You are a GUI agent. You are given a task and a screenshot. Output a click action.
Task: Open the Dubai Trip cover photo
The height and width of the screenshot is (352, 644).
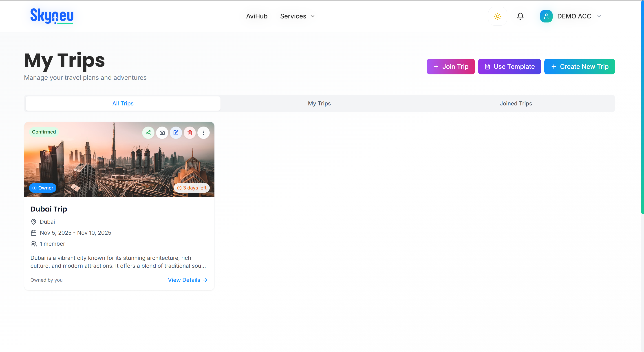click(x=119, y=160)
